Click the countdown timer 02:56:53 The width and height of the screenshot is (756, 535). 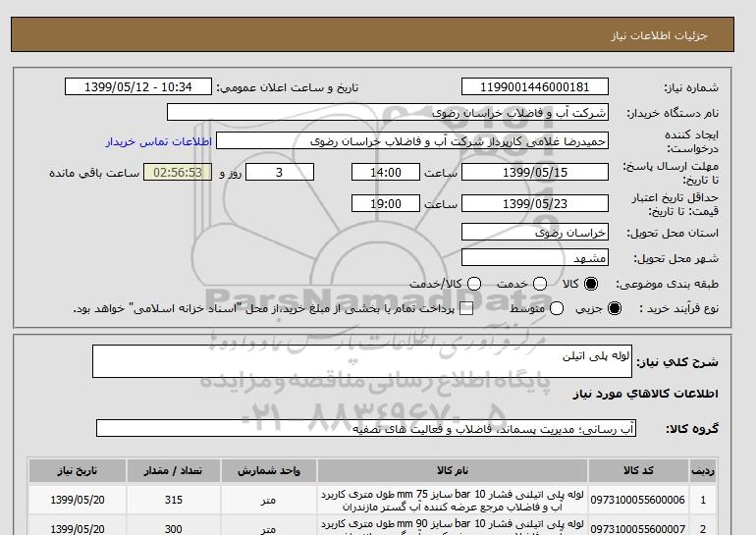(x=178, y=172)
